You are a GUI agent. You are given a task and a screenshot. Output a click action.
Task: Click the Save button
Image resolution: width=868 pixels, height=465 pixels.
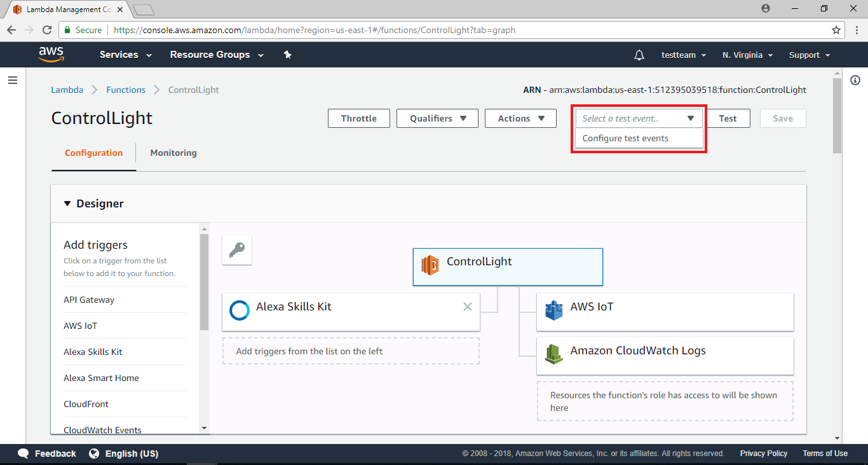click(783, 118)
